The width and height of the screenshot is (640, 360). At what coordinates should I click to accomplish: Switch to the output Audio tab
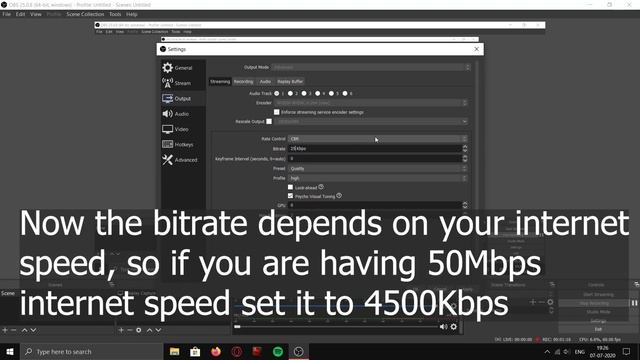click(265, 82)
